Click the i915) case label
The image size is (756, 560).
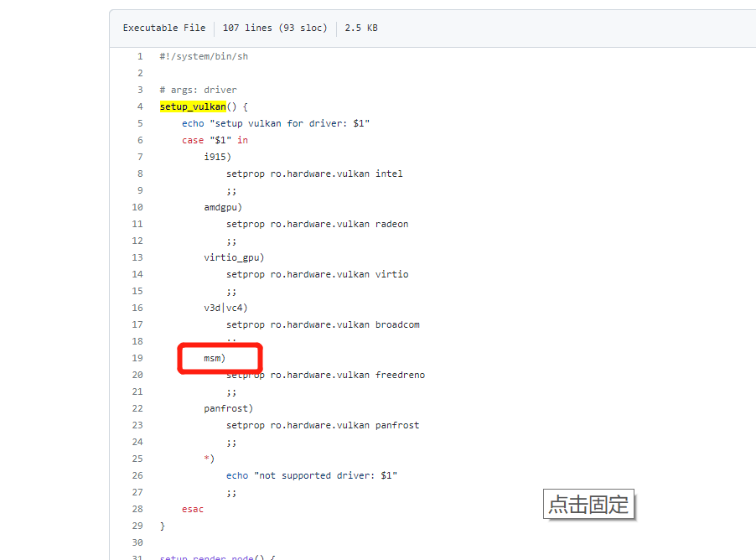216,157
